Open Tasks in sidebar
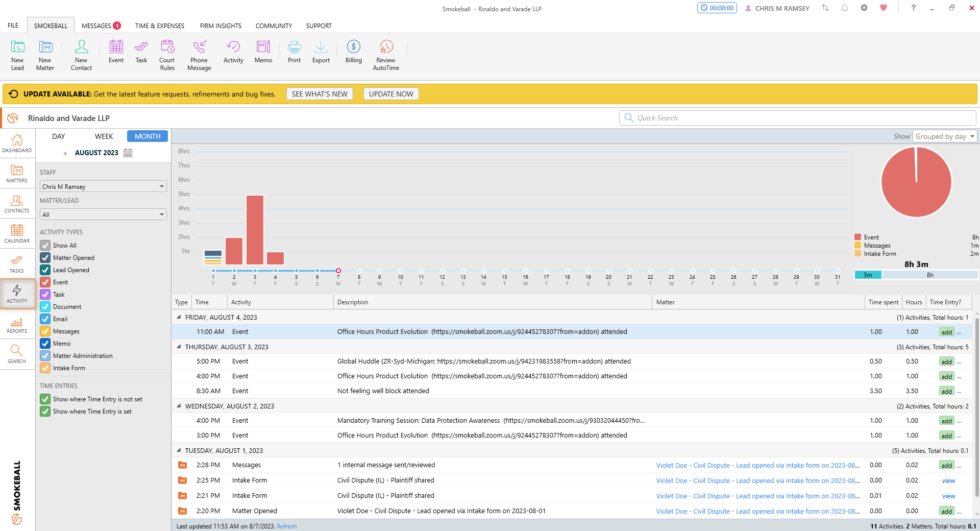This screenshot has width=980, height=531. [17, 264]
